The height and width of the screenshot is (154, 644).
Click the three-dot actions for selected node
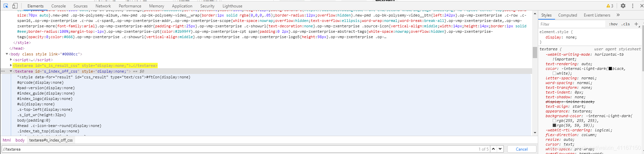(3, 71)
